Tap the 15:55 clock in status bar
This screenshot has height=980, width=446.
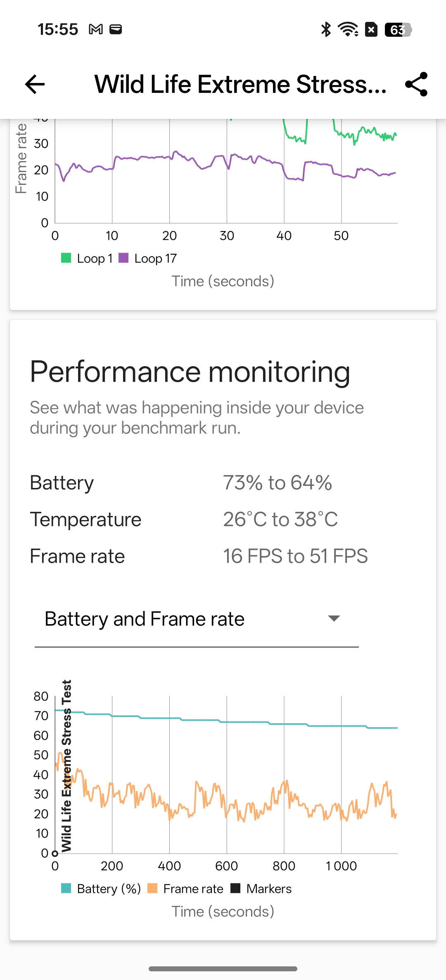point(58,29)
